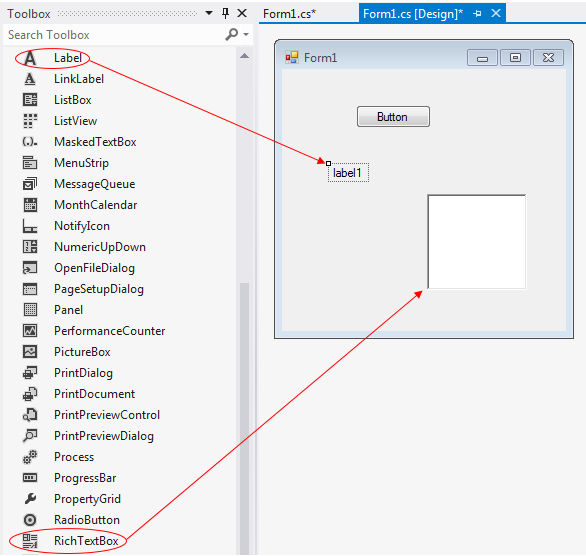Toggle the pin on Form1.cs [Design] tab
This screenshot has height=556, width=586.
coord(477,14)
